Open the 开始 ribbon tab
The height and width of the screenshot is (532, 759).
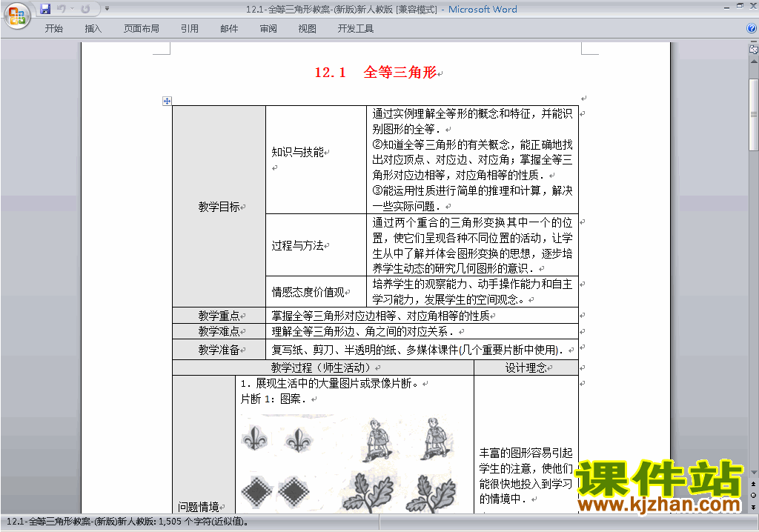(x=53, y=29)
